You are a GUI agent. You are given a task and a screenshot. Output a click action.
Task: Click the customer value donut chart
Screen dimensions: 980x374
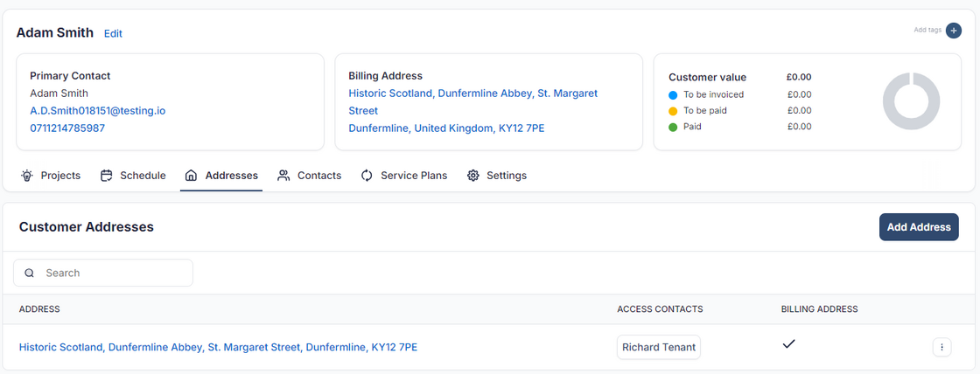[911, 102]
